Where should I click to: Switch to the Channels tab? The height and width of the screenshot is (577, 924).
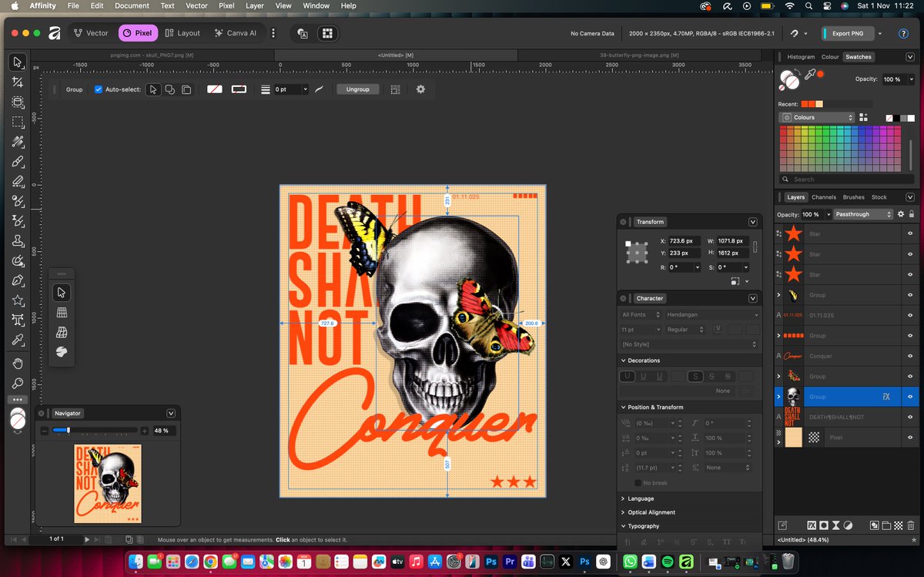coord(824,196)
